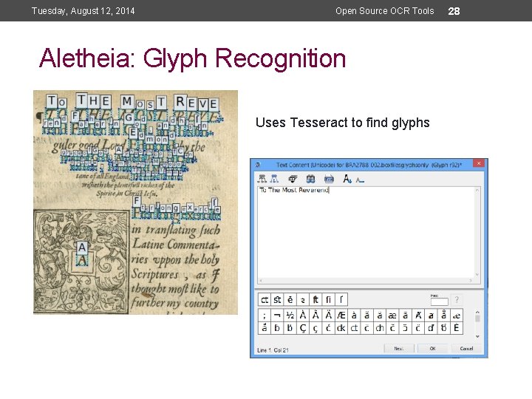The height and width of the screenshot is (399, 532).
Task: Select the 'M' glyph box in 'MOST'
Action: 127,101
